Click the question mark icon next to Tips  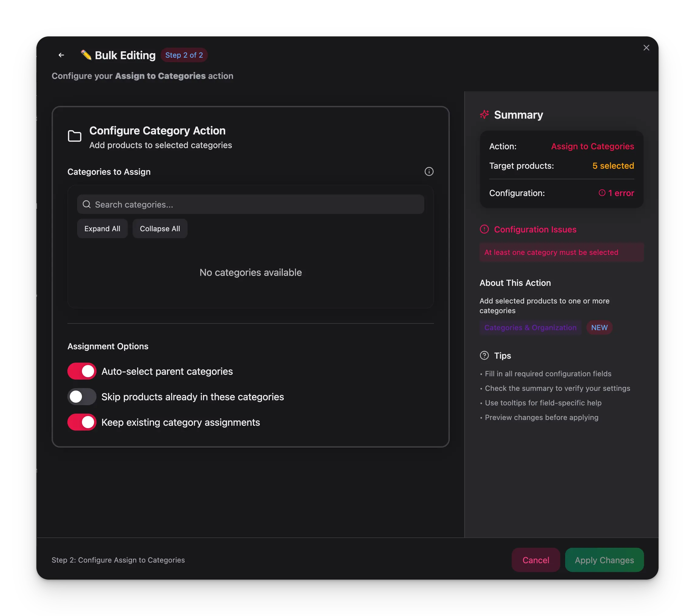click(484, 355)
